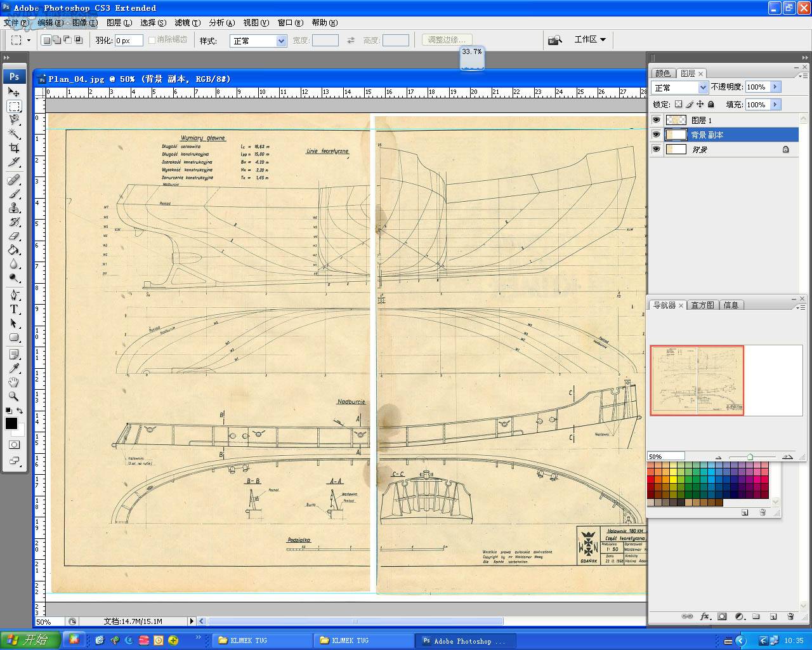Open the 文件 File menu

[16, 22]
